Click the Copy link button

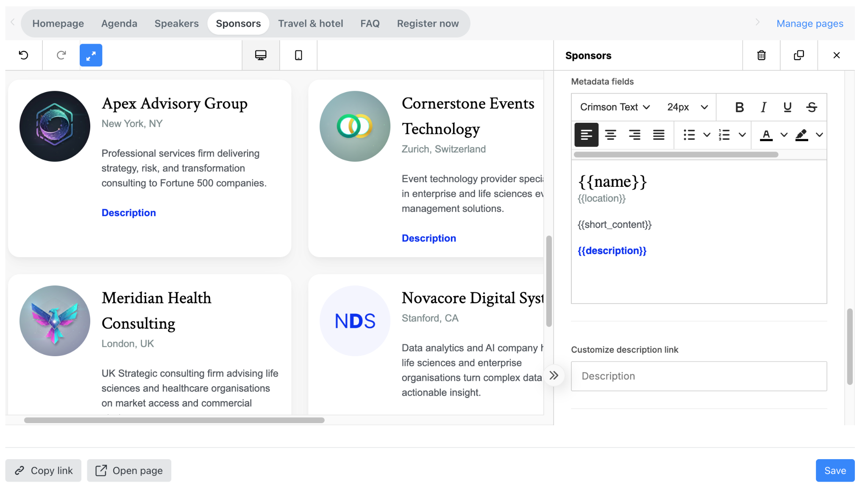[43, 471]
